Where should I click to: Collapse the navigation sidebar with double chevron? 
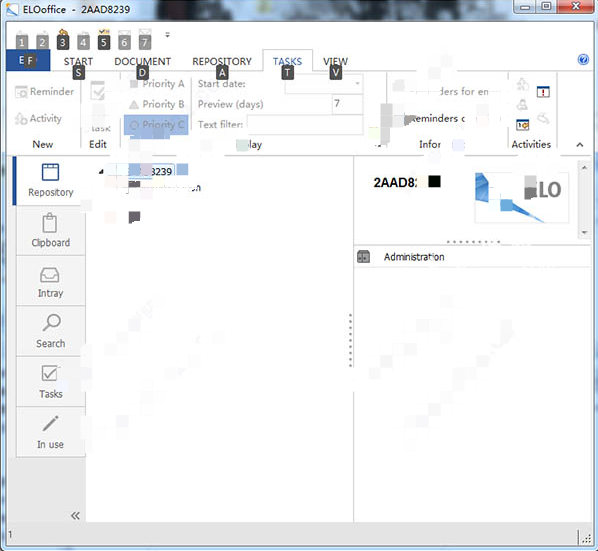coord(75,516)
